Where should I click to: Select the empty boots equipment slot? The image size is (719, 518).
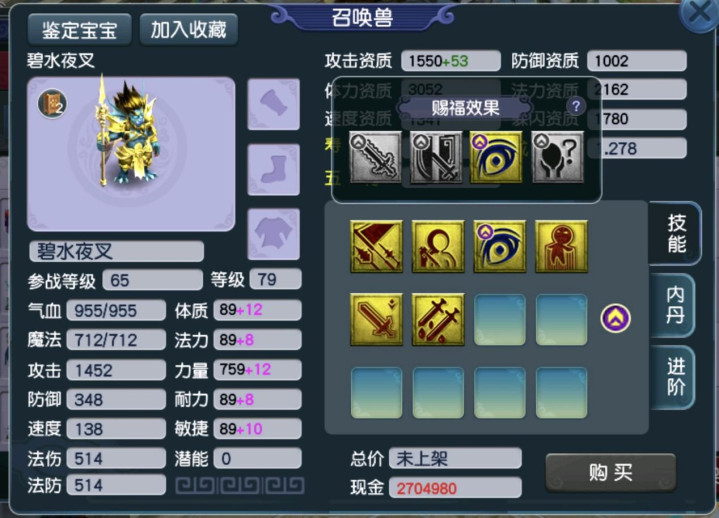[x=274, y=170]
